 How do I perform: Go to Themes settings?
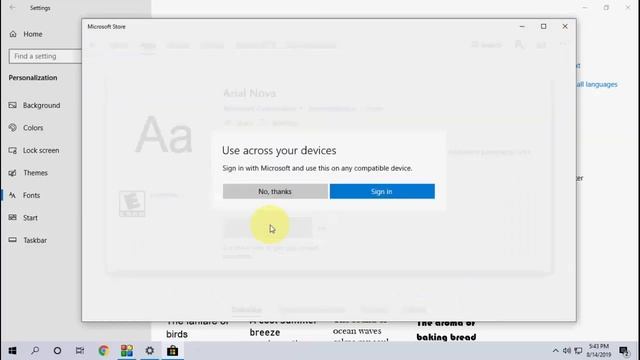coord(35,173)
